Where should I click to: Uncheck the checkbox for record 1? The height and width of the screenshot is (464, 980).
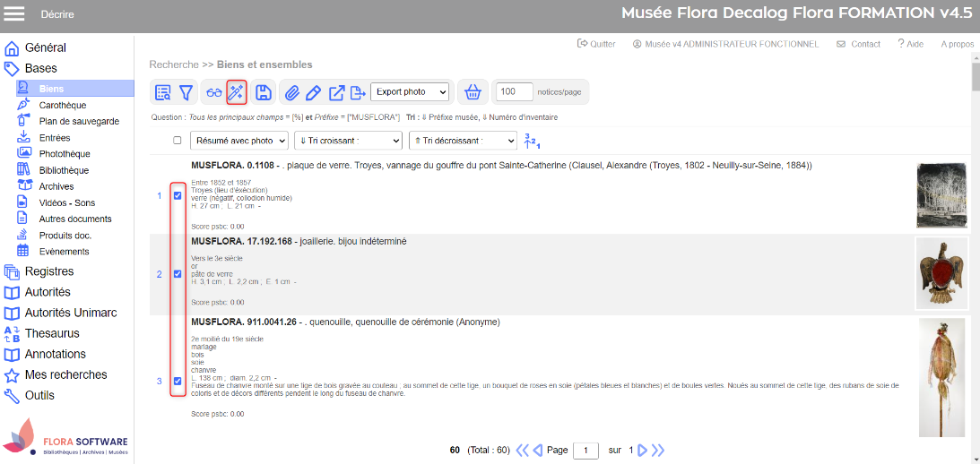[x=178, y=196]
